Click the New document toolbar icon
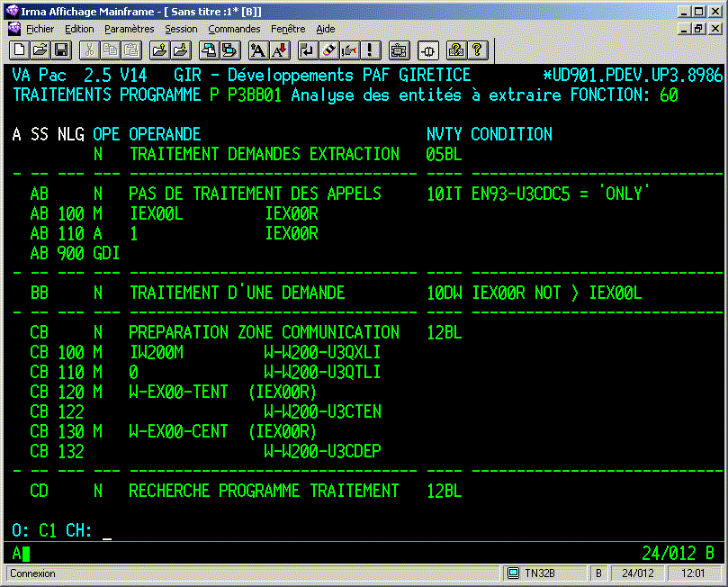This screenshot has height=587, width=728. [20, 50]
